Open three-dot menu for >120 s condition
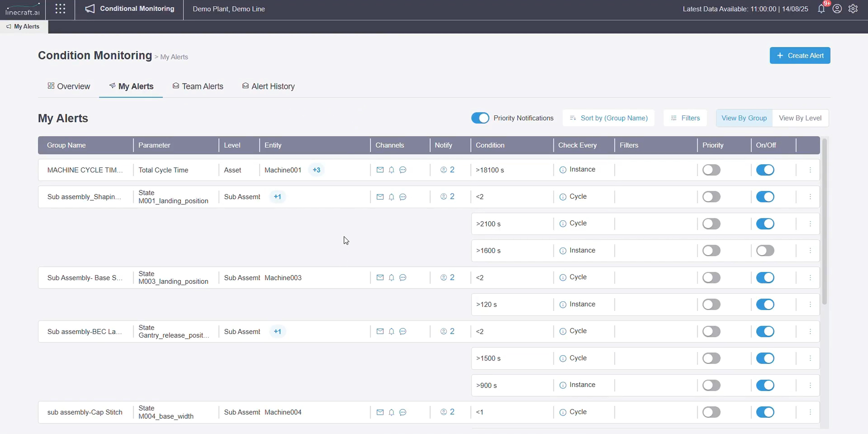This screenshot has height=434, width=868. 810,305
